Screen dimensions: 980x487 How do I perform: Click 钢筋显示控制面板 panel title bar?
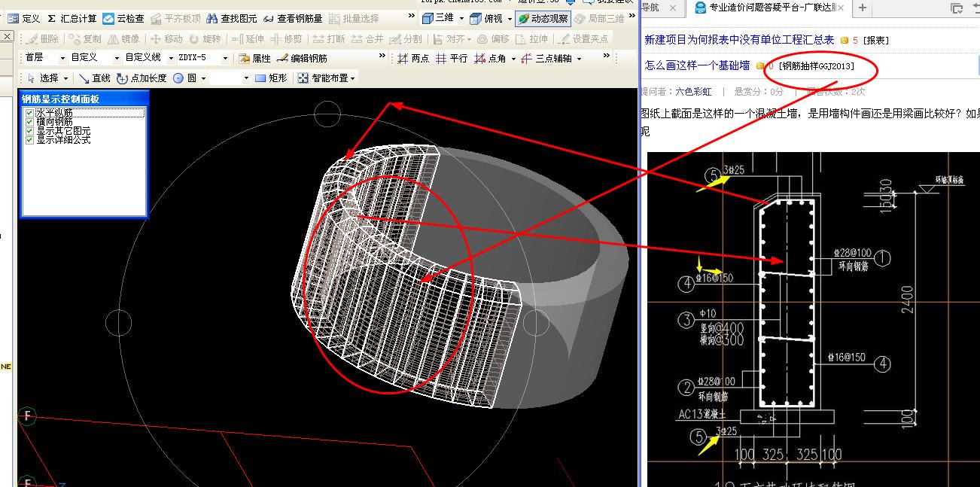[x=83, y=99]
